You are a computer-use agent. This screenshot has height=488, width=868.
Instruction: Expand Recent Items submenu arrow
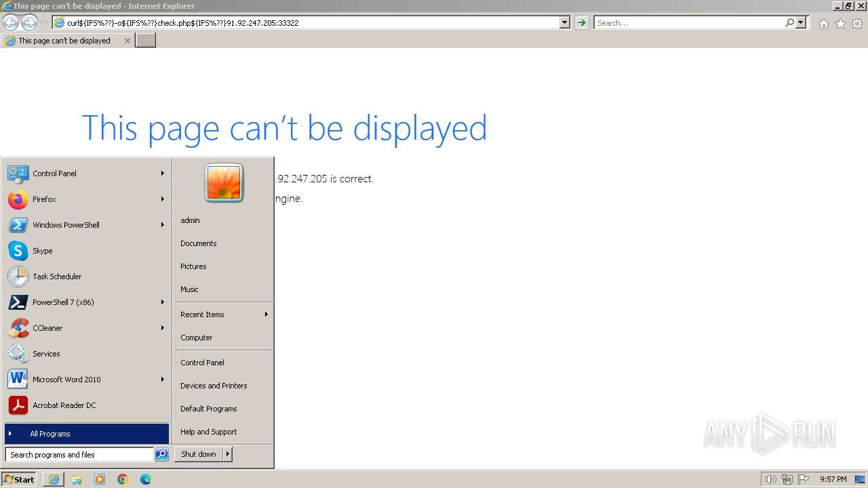click(x=266, y=314)
